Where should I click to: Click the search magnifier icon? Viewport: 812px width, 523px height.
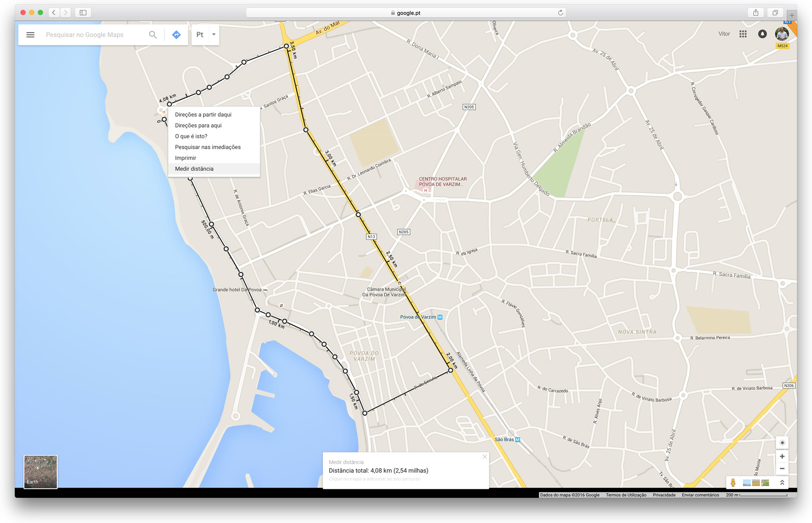153,35
